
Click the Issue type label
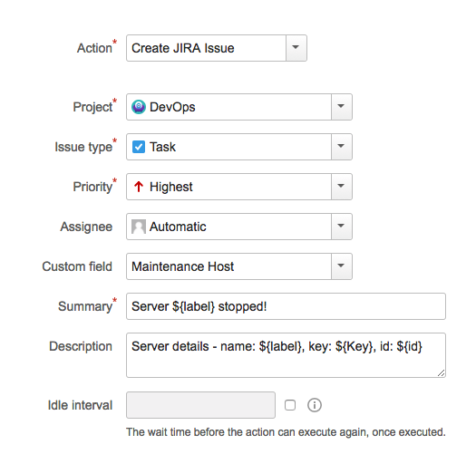coord(83,147)
